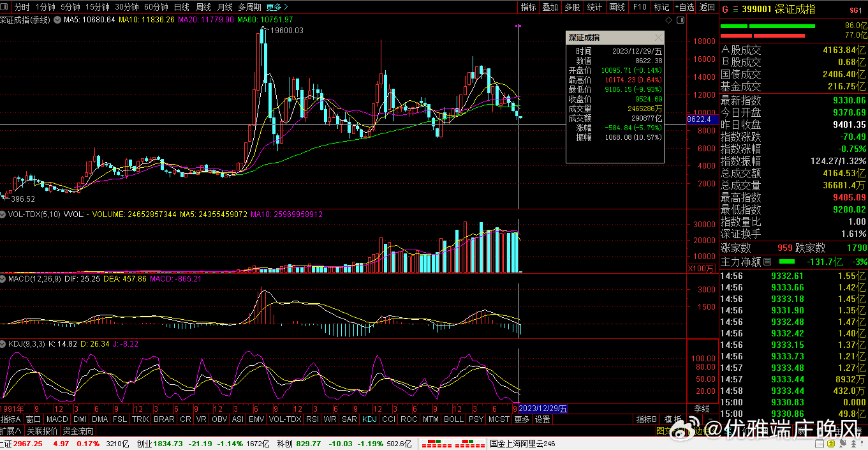Screen dimensions: 868x450
Task: Open the 资金流向 tab
Action: (x=78, y=431)
